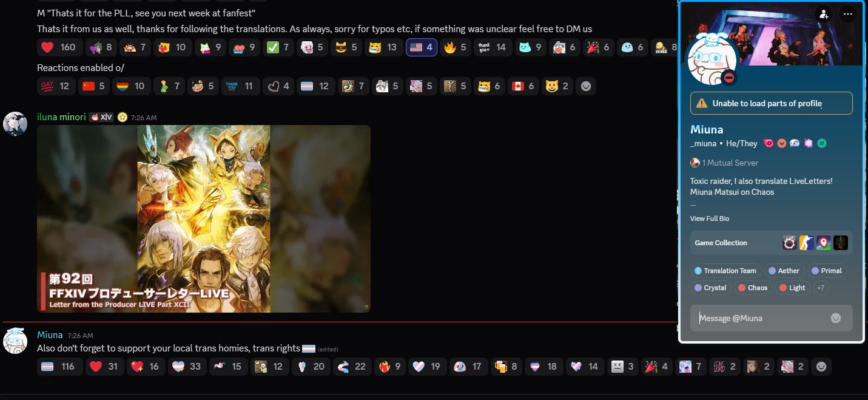Click the iluna minori username

click(61, 117)
